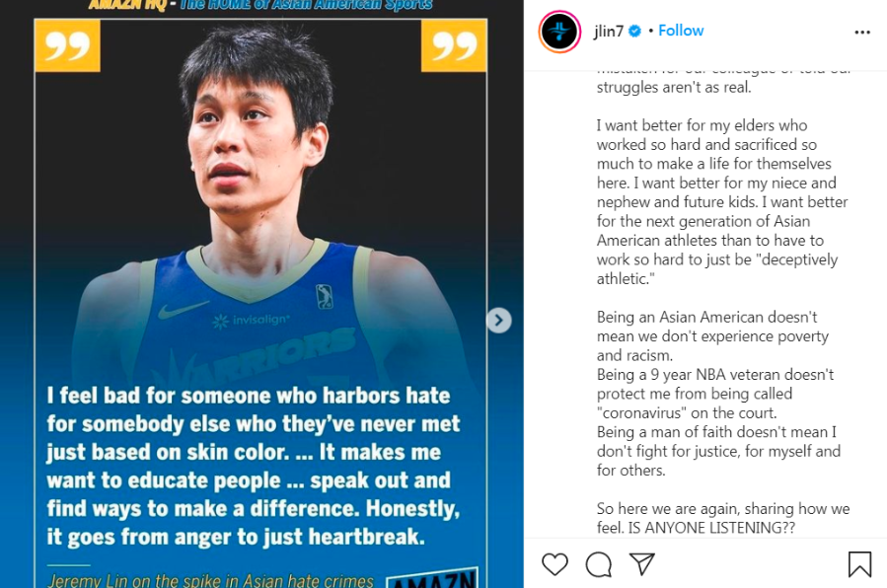Click the caption paragraph mentioning 'deceptively athletic'
887x588 pixels.
pos(722,202)
